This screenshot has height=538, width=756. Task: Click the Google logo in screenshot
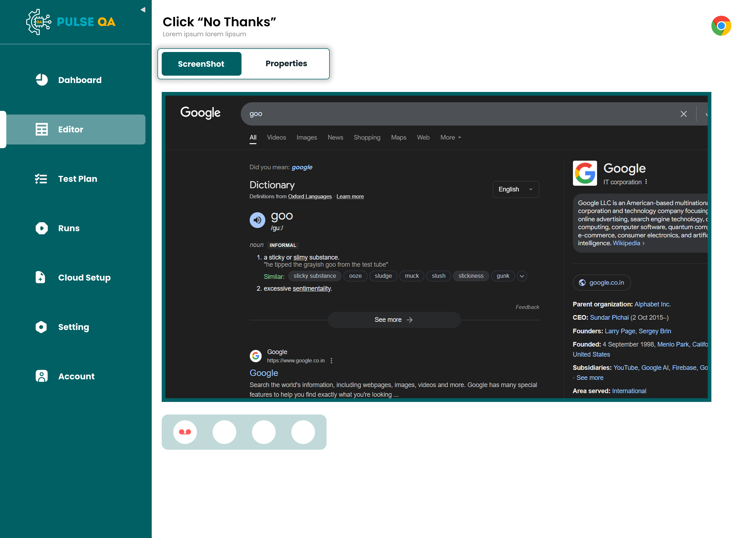[200, 113]
